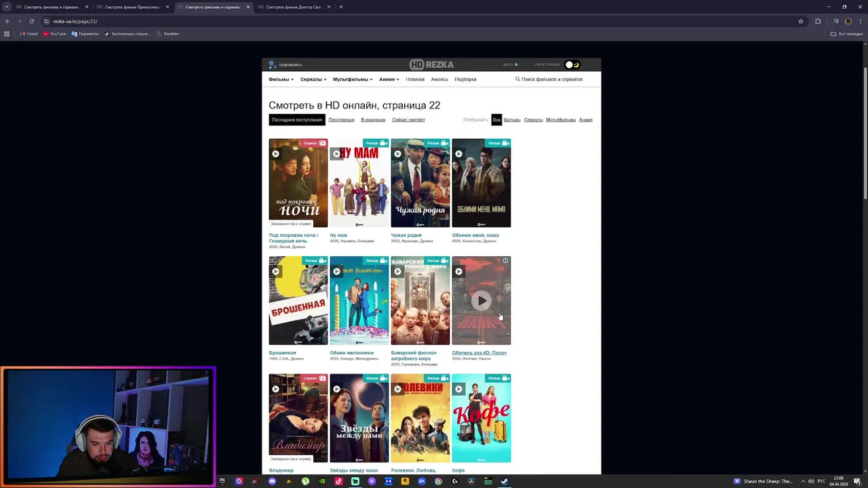The width and height of the screenshot is (868, 488).
Task: Open the Анонсы menu item
Action: (439, 79)
